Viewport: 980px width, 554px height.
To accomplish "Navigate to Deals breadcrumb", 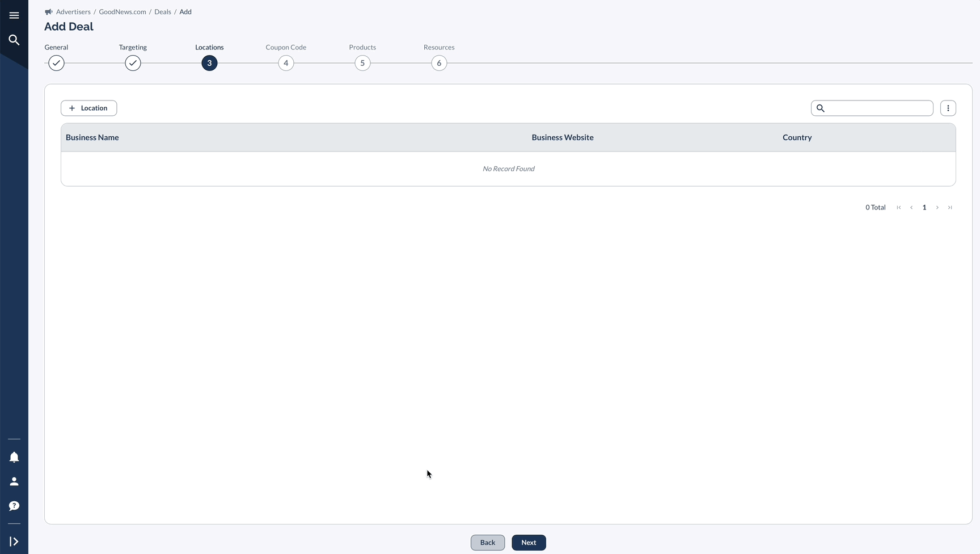I will 163,12.
